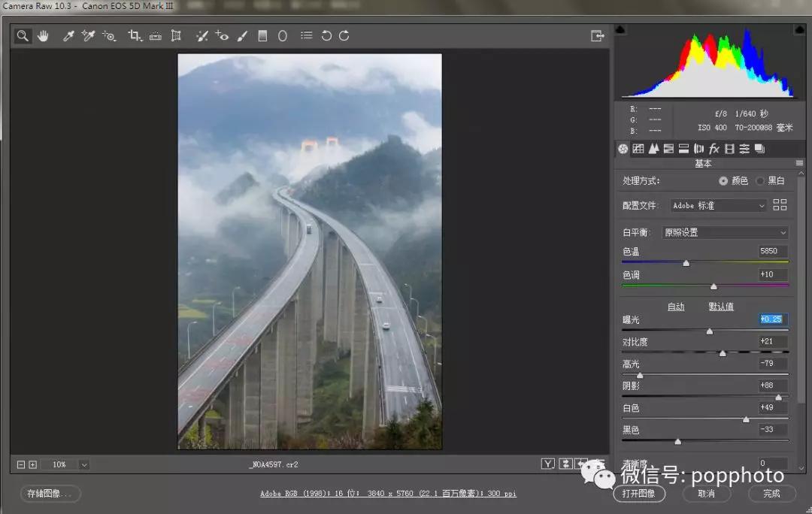Rotate image 90 degrees clockwise

click(x=344, y=35)
